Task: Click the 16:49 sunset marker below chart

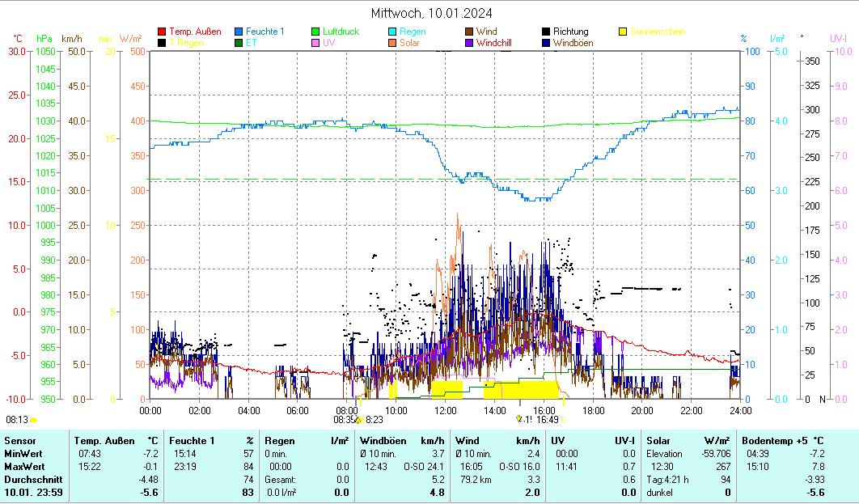Action: click(547, 420)
